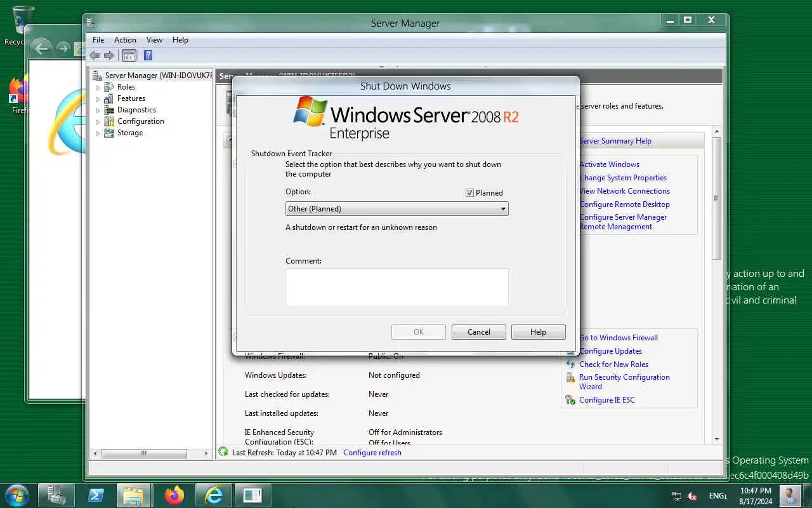This screenshot has height=508, width=812.
Task: Click Cancel in Shut Down Windows dialog
Action: click(479, 332)
